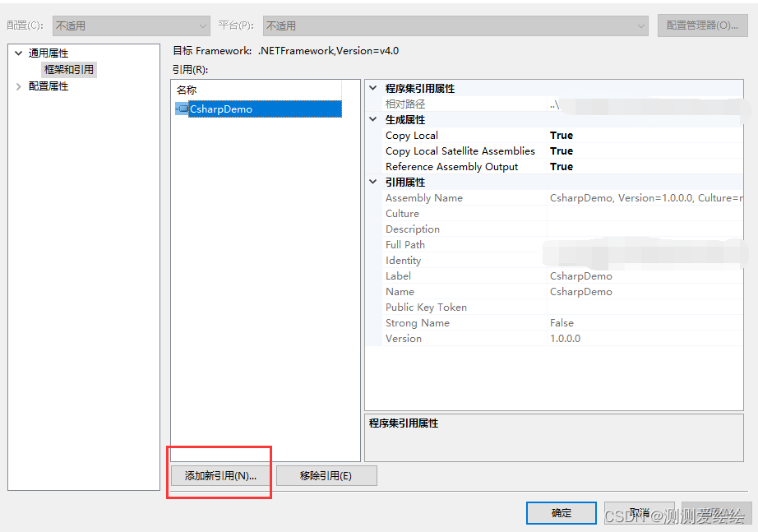Select 框架和引用 in the left tree
The image size is (758, 532).
click(69, 69)
